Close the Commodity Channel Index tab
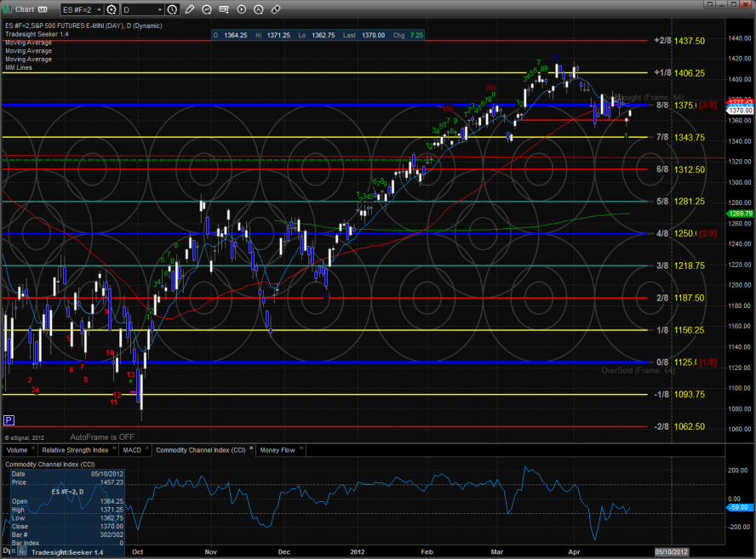Screen dimensions: 756x559 click(253, 449)
